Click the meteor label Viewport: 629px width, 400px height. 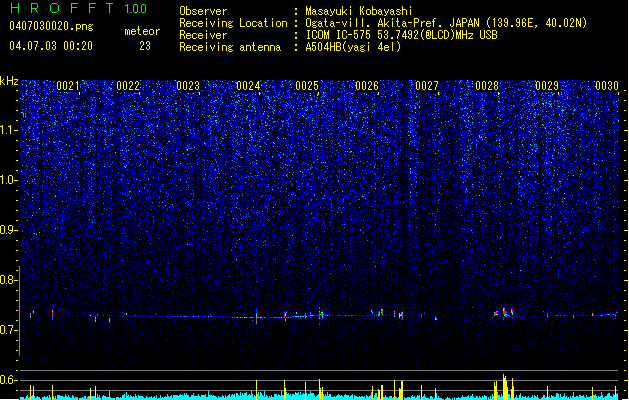coord(142,31)
